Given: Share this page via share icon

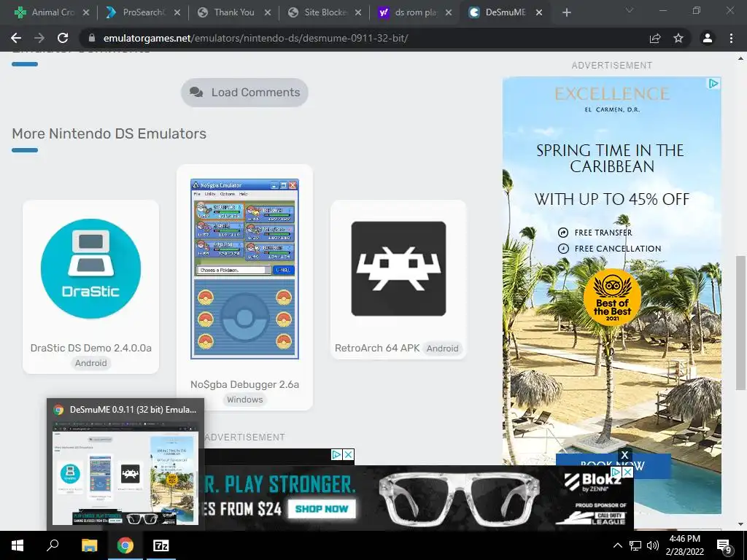Looking at the screenshot, I should coord(655,38).
